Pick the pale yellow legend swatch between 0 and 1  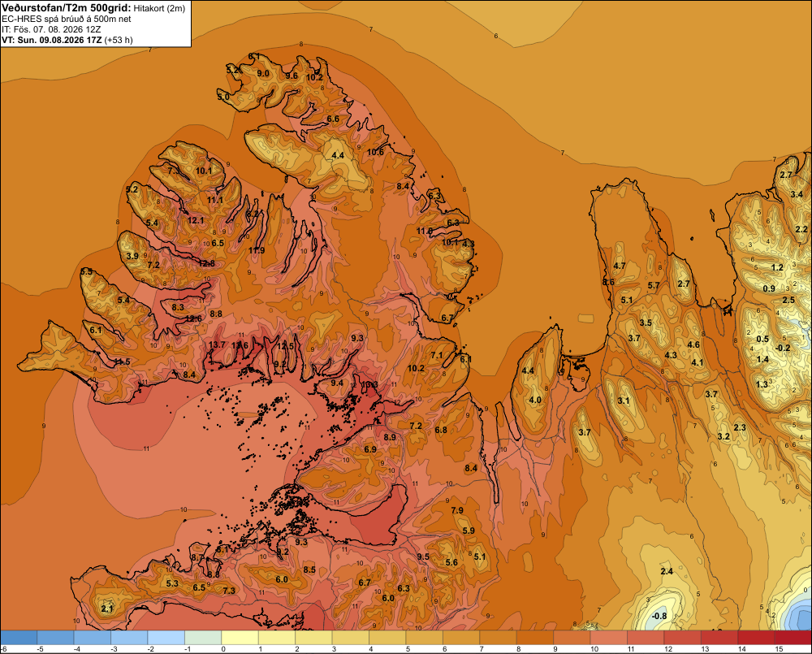pos(240,638)
